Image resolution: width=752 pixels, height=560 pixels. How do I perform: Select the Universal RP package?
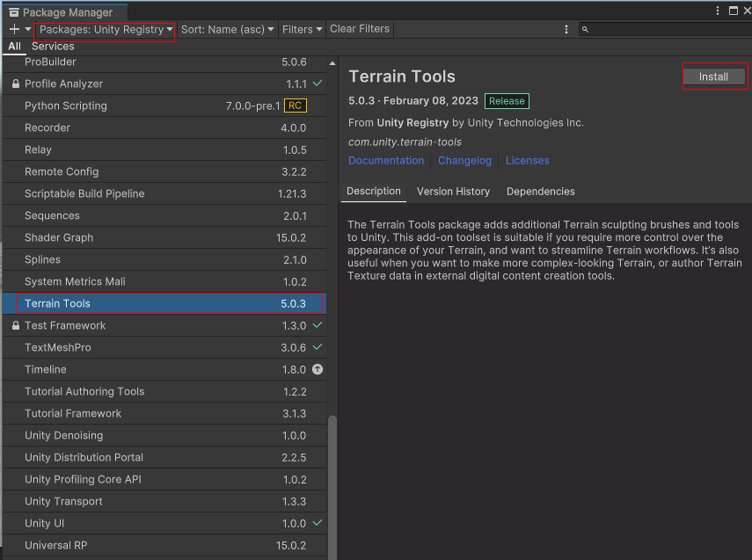point(164,546)
